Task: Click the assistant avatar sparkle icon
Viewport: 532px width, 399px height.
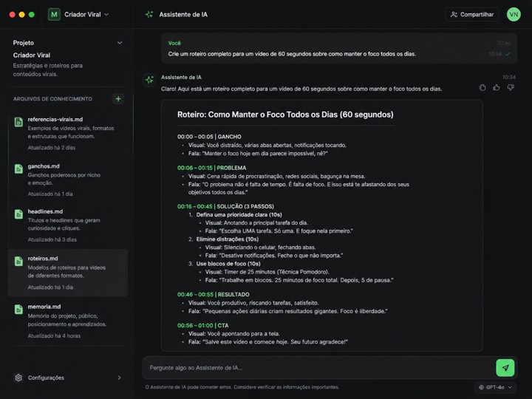Action: click(149, 80)
